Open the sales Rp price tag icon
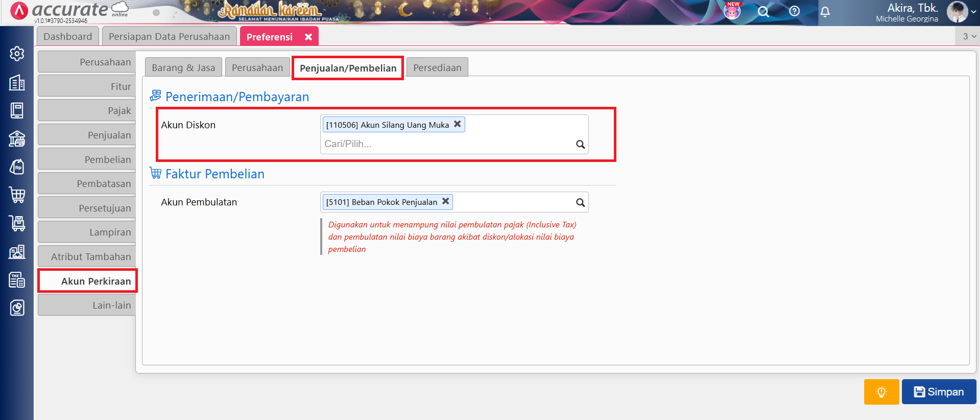Viewport: 980px width, 420px height. [17, 167]
